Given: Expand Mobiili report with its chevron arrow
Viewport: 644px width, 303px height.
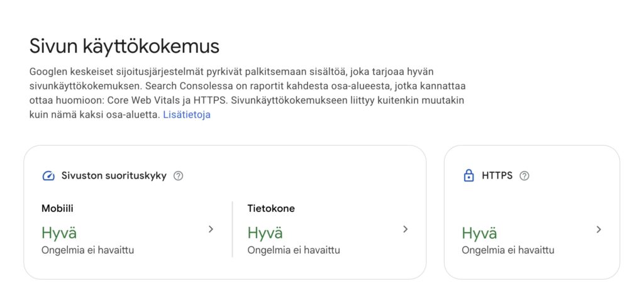Looking at the screenshot, I should click(x=211, y=229).
